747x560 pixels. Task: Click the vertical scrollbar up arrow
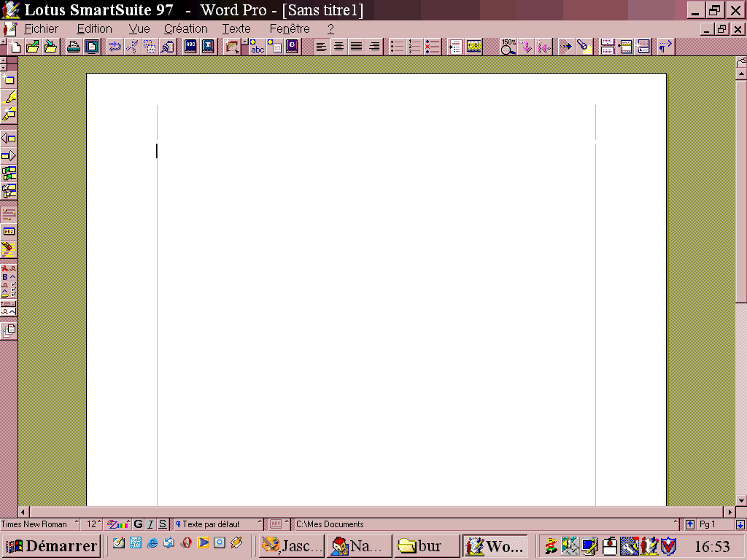[x=741, y=74]
